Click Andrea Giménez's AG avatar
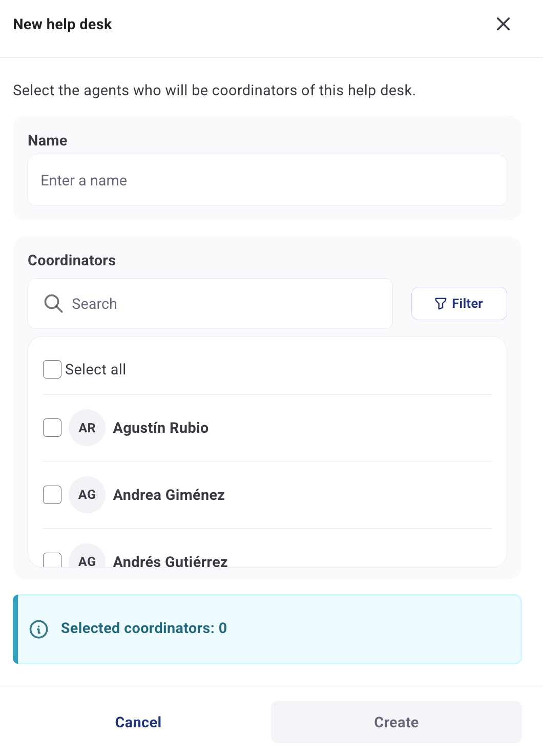Viewport: 543px width, 756px height. coord(87,495)
